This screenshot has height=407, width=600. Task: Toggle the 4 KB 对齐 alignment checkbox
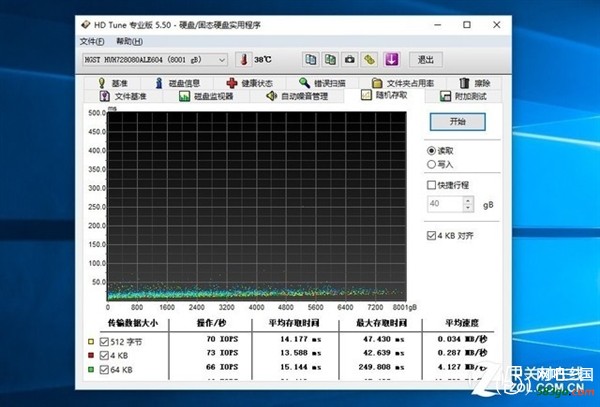click(431, 236)
